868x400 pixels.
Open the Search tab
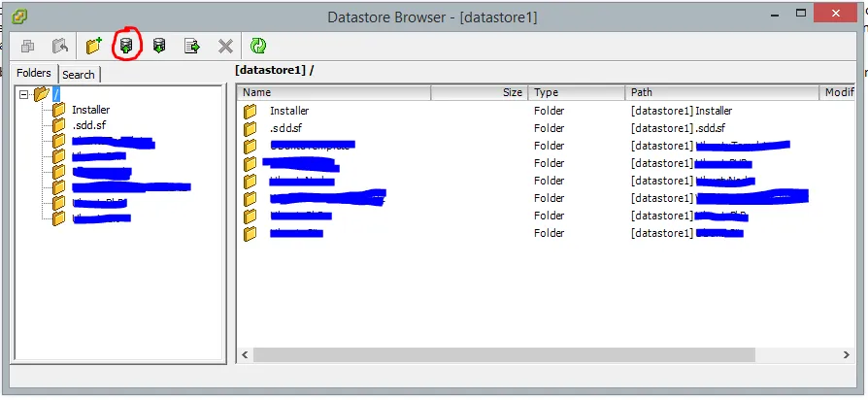pos(79,75)
